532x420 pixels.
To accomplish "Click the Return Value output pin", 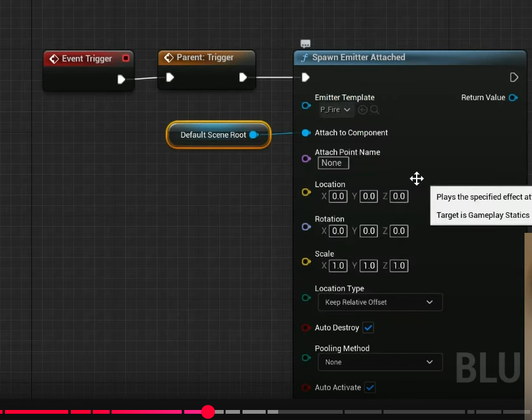I will (513, 98).
